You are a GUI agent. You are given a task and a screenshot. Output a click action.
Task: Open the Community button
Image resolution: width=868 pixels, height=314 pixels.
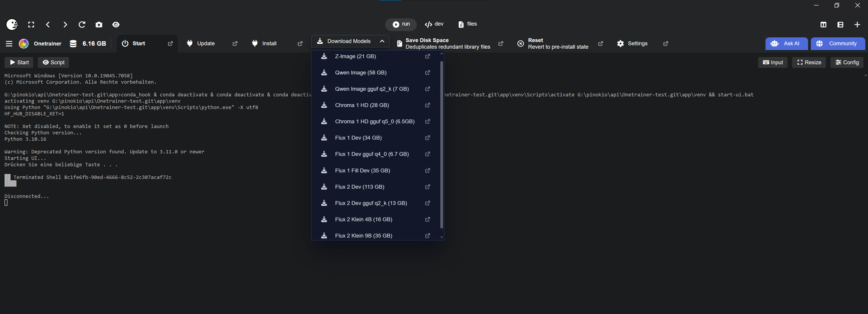838,43
